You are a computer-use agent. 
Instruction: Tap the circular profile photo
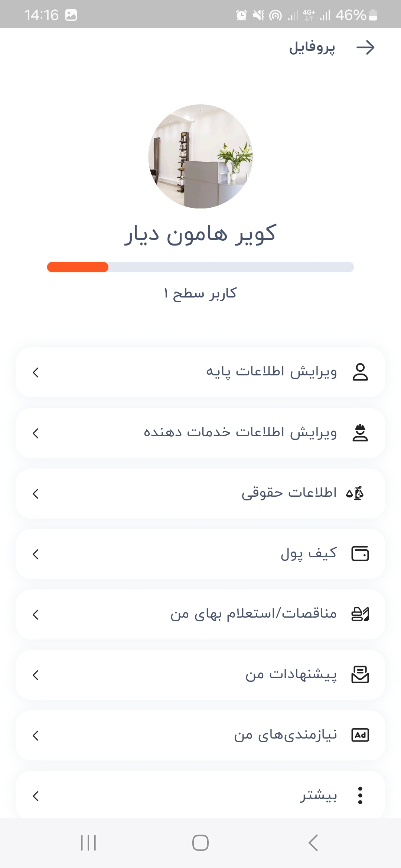pyautogui.click(x=200, y=156)
